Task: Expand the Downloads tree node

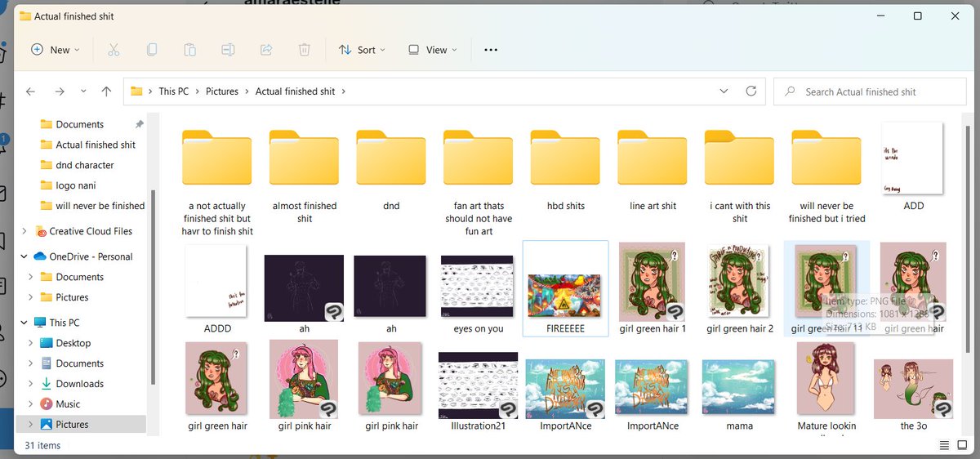Action: click(x=31, y=384)
